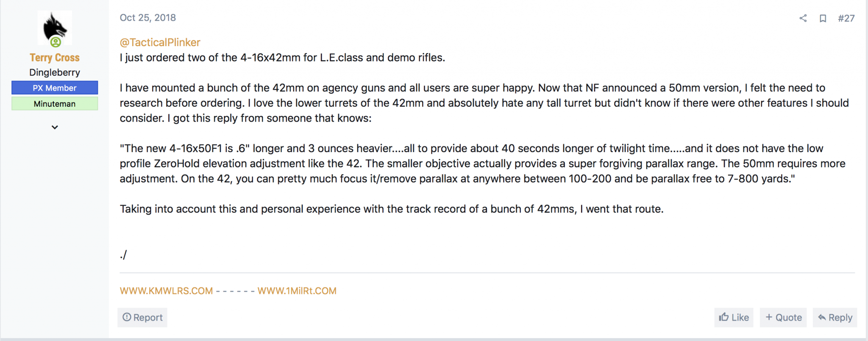
Task: Open the Terry Cross profile link
Action: pyautogui.click(x=55, y=58)
